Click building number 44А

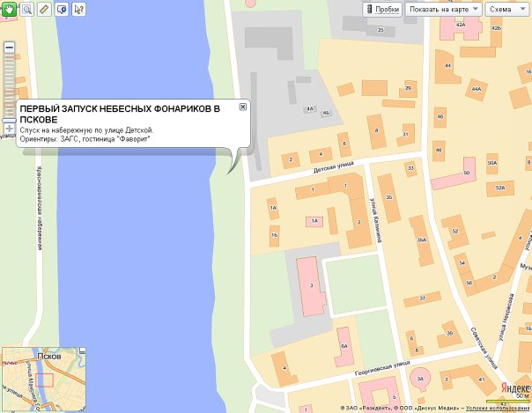(477, 89)
